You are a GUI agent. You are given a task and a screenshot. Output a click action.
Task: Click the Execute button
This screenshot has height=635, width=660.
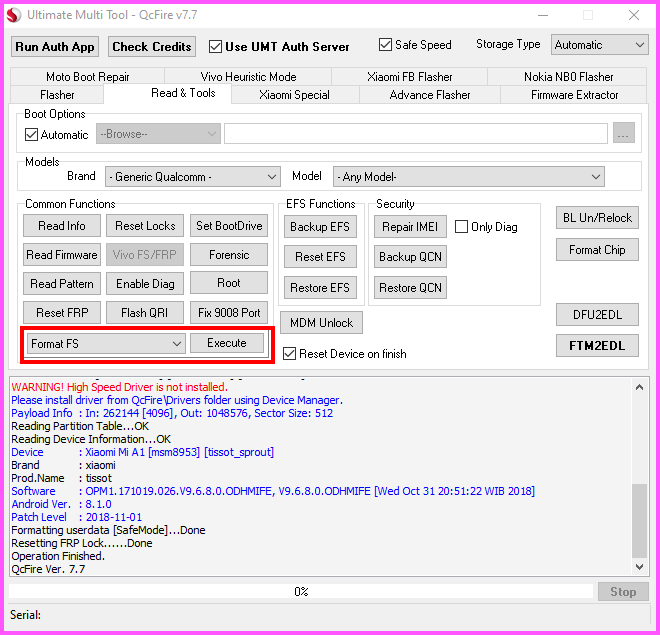pyautogui.click(x=227, y=343)
